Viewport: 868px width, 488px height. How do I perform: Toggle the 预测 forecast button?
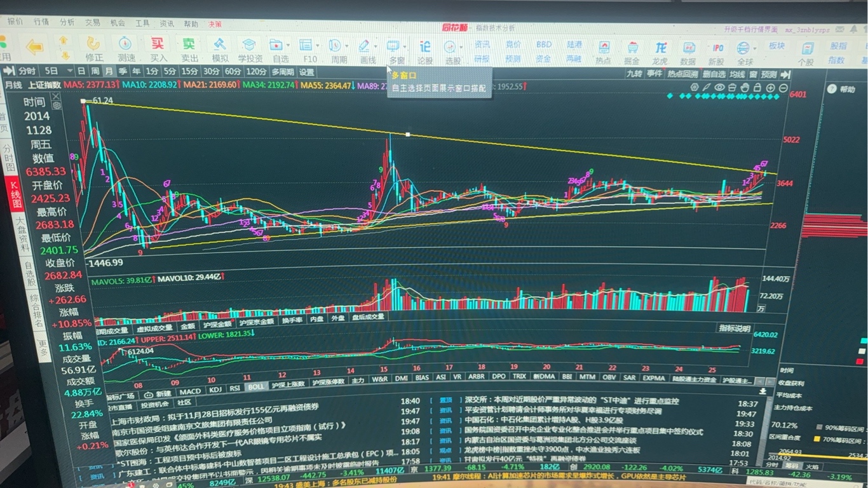[769, 74]
